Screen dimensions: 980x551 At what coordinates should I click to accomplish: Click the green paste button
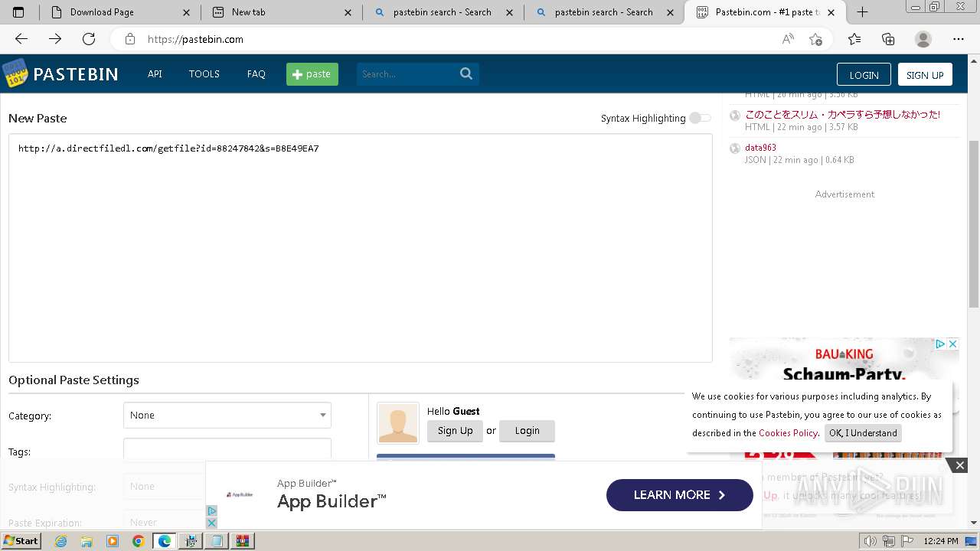[x=312, y=74]
